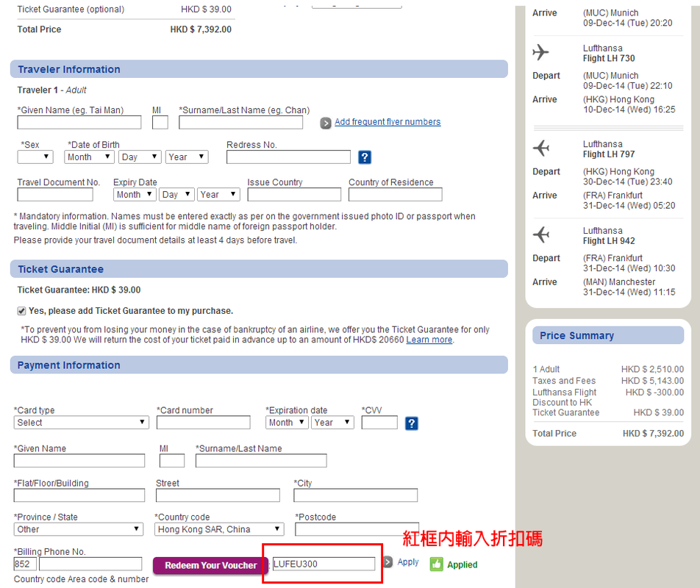The image size is (700, 588).
Task: Click the CVV help question mark icon
Action: point(412,423)
